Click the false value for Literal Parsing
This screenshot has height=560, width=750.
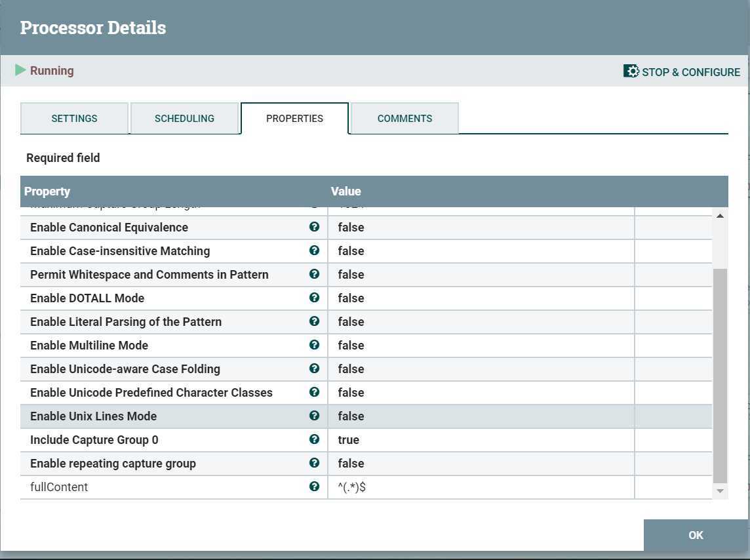pyautogui.click(x=351, y=322)
